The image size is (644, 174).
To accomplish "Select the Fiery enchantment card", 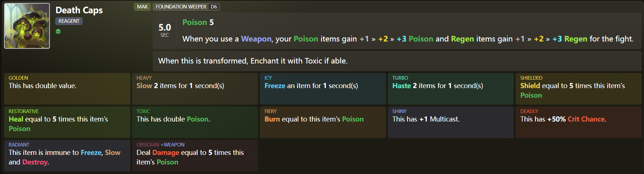I will pos(323,122).
